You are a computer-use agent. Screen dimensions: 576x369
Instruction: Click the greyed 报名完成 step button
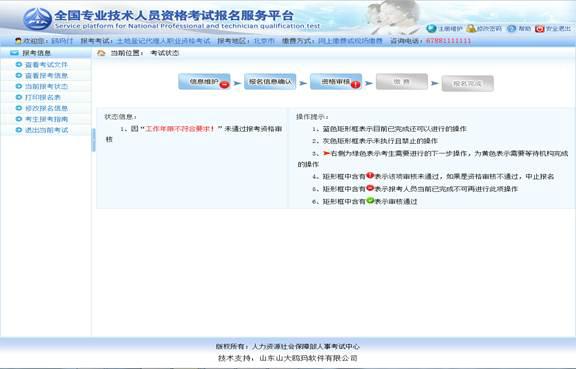click(x=467, y=83)
